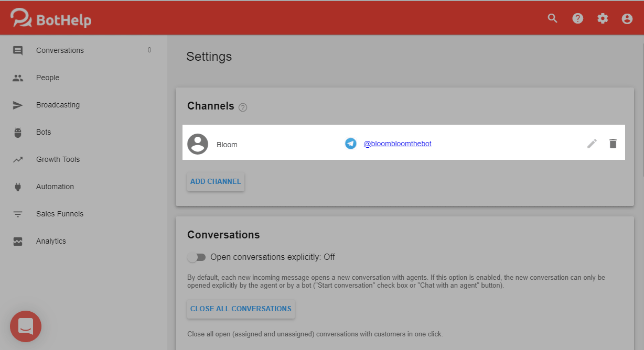Open settings gear icon in header
Viewport: 644px width, 350px height.
603,18
